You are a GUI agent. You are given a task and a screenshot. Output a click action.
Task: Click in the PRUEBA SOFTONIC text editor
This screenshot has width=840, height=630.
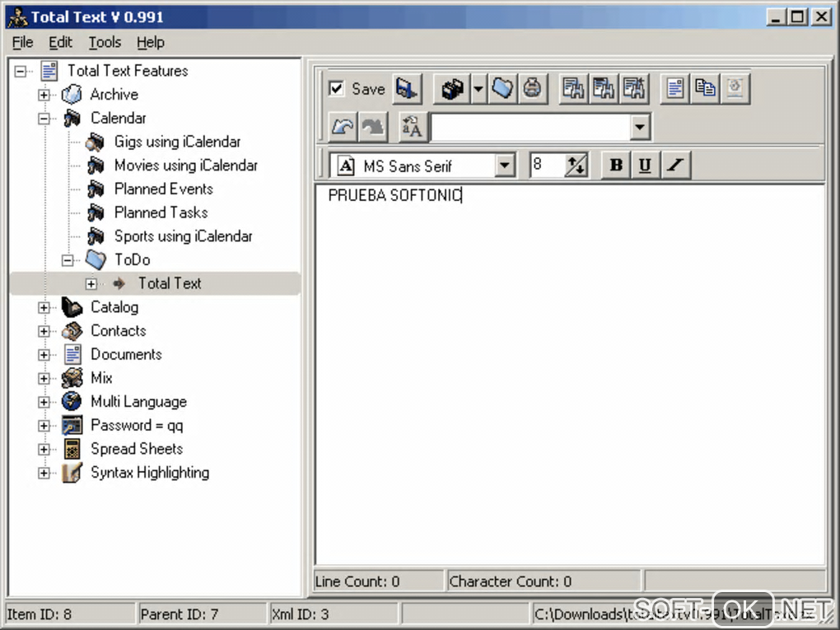pos(569,375)
